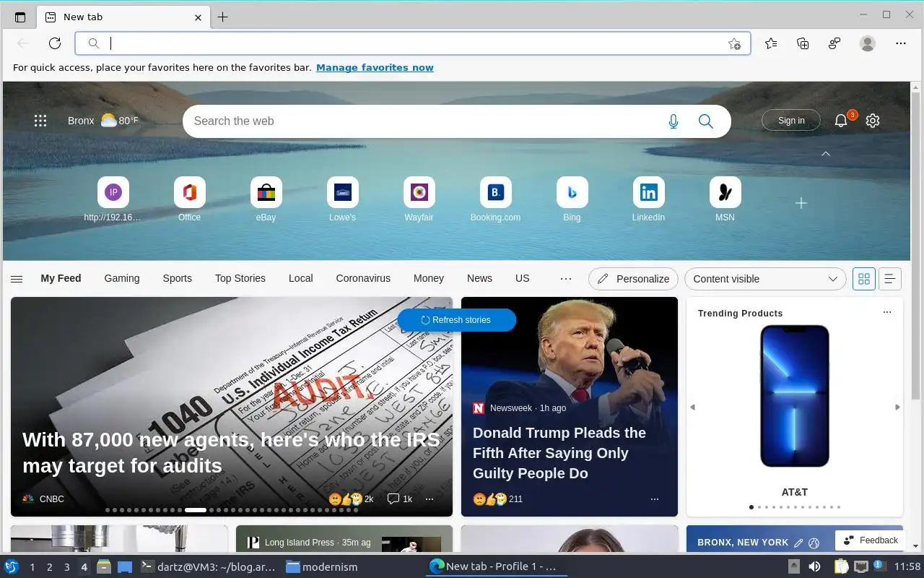Switch to workspace 2 in taskbar
The image size is (924, 578).
pyautogui.click(x=50, y=567)
